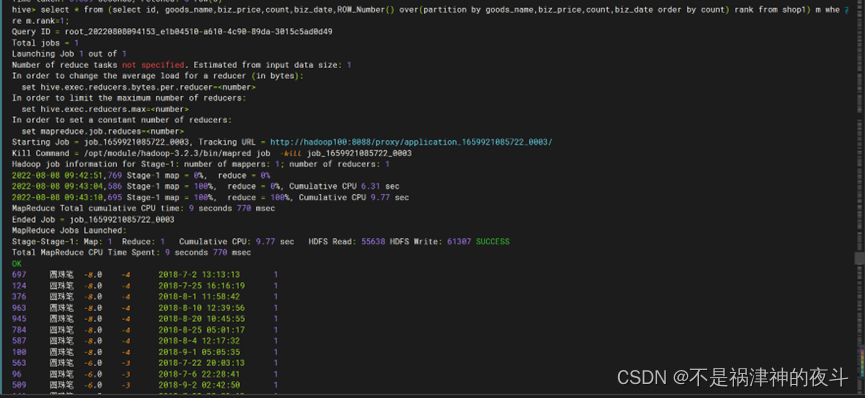Click the date '2018-8-10 12:39:56'
865x398 pixels.
(201, 308)
